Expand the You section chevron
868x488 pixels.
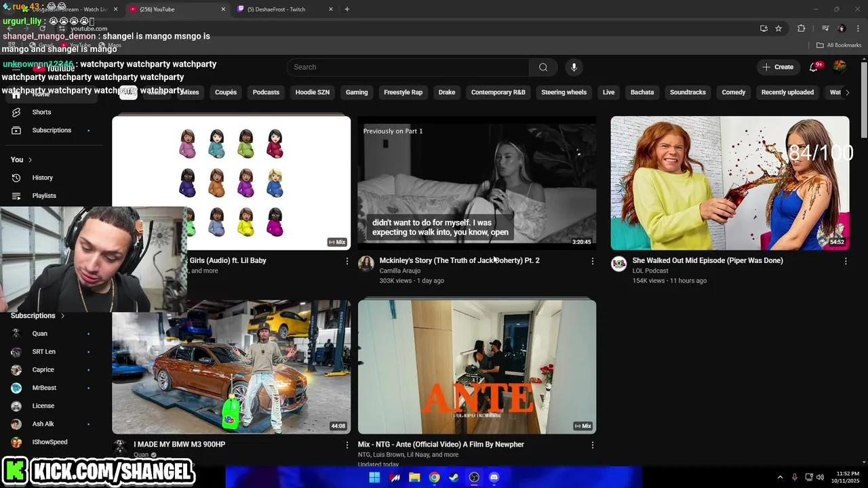30,160
